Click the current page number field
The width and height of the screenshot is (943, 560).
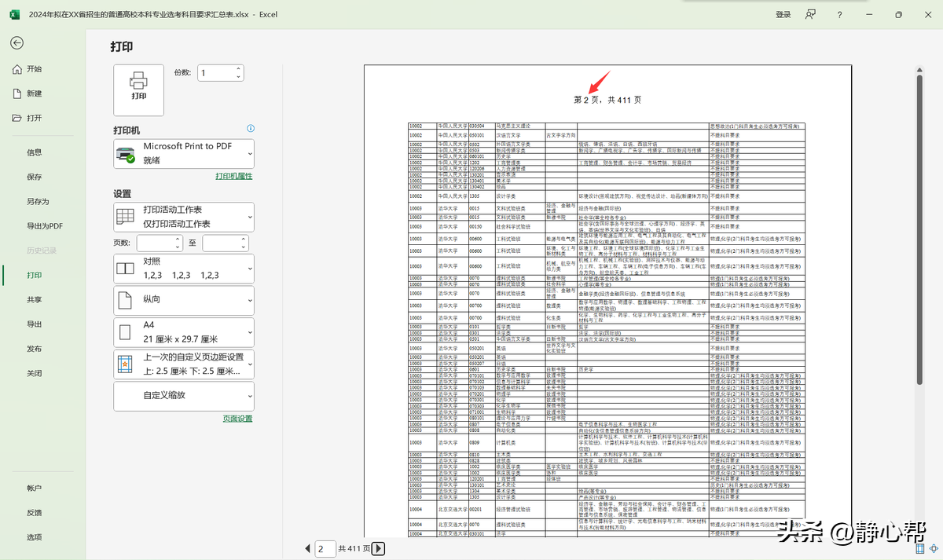[x=324, y=548]
